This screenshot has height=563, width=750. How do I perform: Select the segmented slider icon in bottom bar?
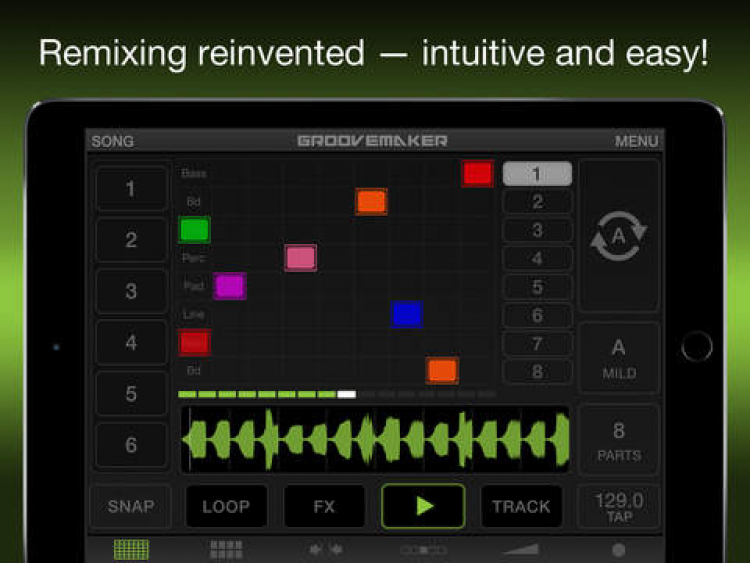tap(424, 550)
